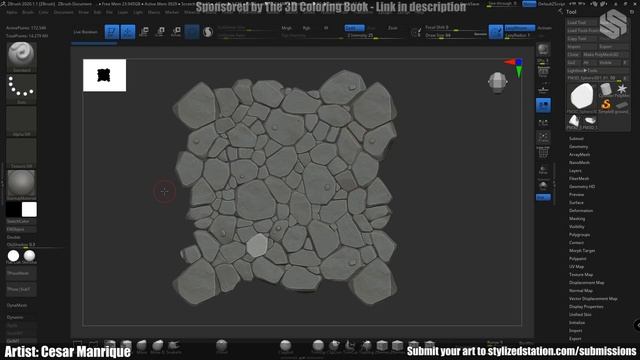640x360 pixels.
Task: Select the PolyMesh3D star tool thumbnail
Action: pos(622,89)
